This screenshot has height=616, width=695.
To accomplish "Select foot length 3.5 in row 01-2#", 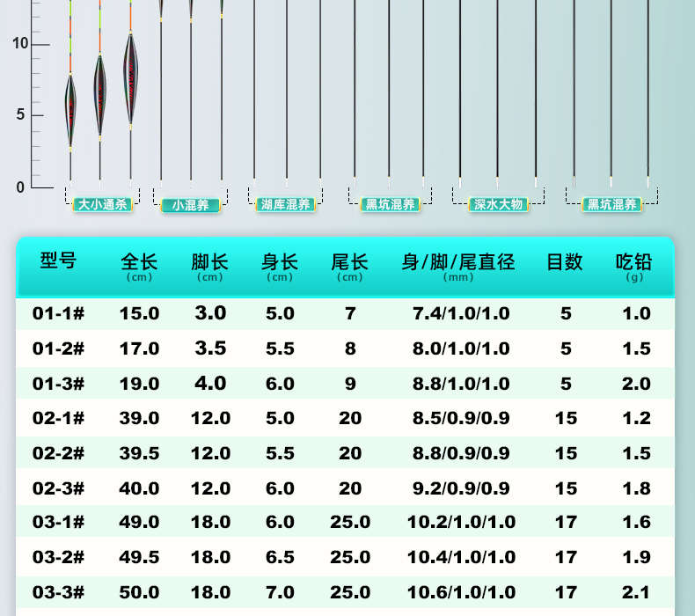I will [x=210, y=348].
